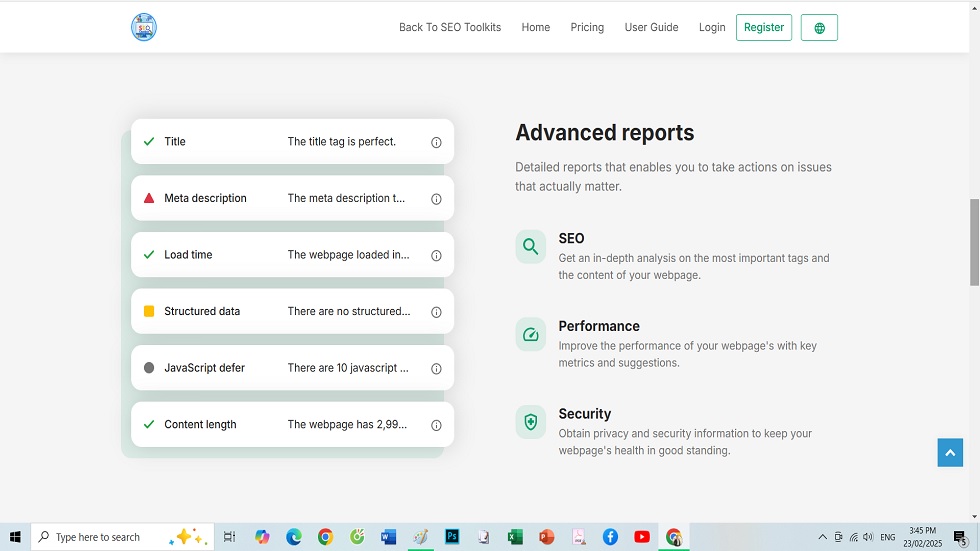This screenshot has height=551, width=980.
Task: Click info icon on Structured data row
Action: tap(436, 312)
